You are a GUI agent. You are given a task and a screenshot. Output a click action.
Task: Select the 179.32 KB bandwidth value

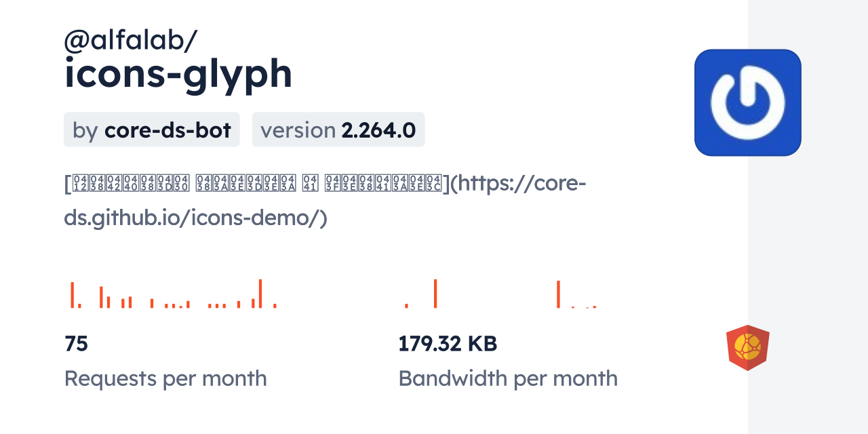[448, 344]
